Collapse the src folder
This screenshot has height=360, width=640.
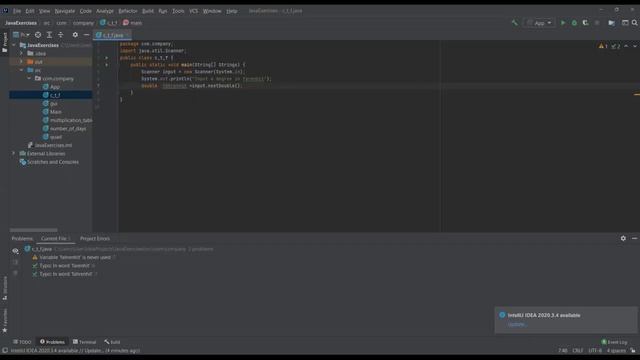(x=22, y=70)
